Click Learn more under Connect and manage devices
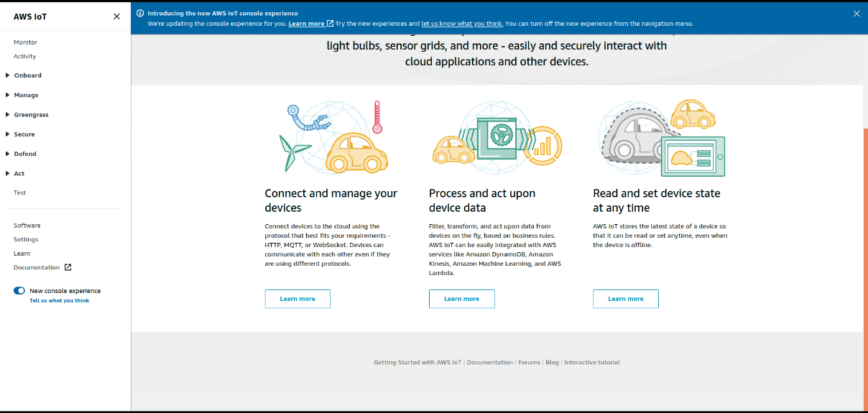The width and height of the screenshot is (868, 413). 297,299
